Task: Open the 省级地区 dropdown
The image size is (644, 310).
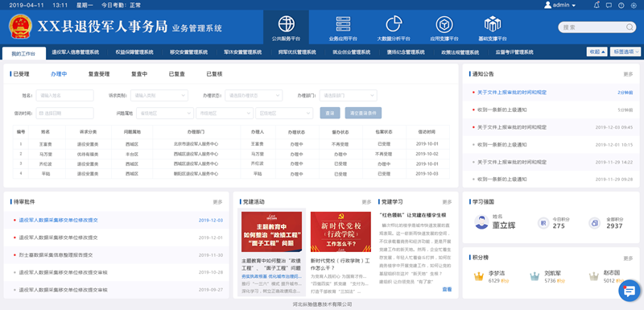Action: (x=165, y=113)
